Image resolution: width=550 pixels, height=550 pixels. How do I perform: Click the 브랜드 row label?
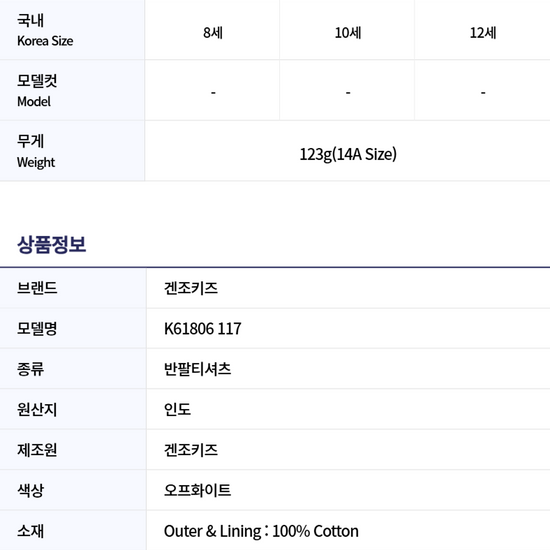pos(37,288)
